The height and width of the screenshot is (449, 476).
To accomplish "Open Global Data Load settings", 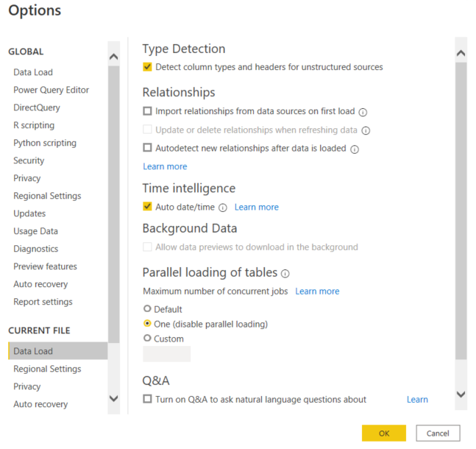I will [x=33, y=72].
